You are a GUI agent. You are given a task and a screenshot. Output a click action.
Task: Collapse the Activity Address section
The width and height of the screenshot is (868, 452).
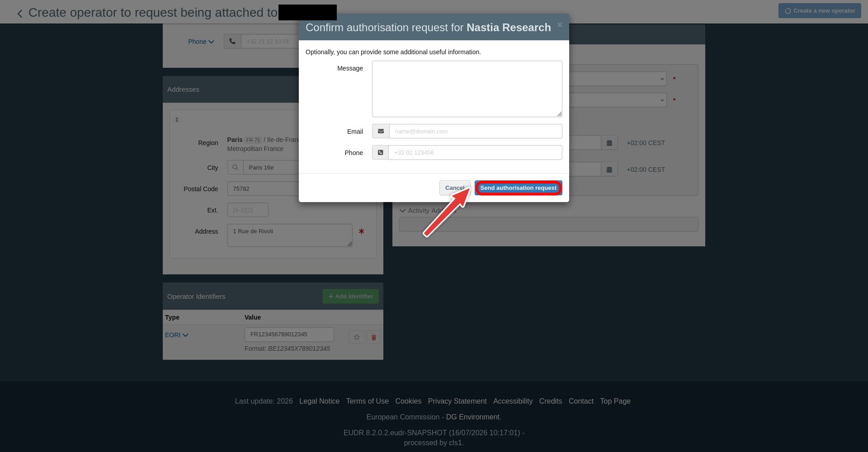tap(403, 211)
